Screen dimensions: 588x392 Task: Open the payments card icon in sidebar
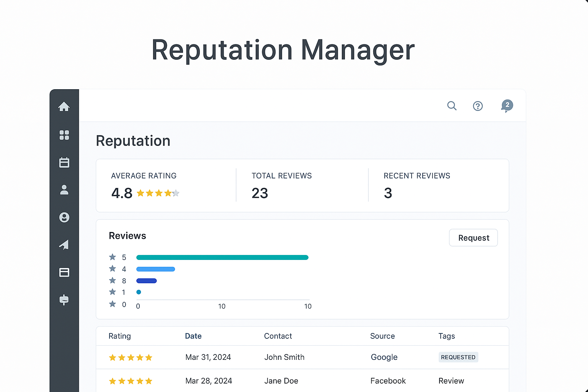pos(64,273)
